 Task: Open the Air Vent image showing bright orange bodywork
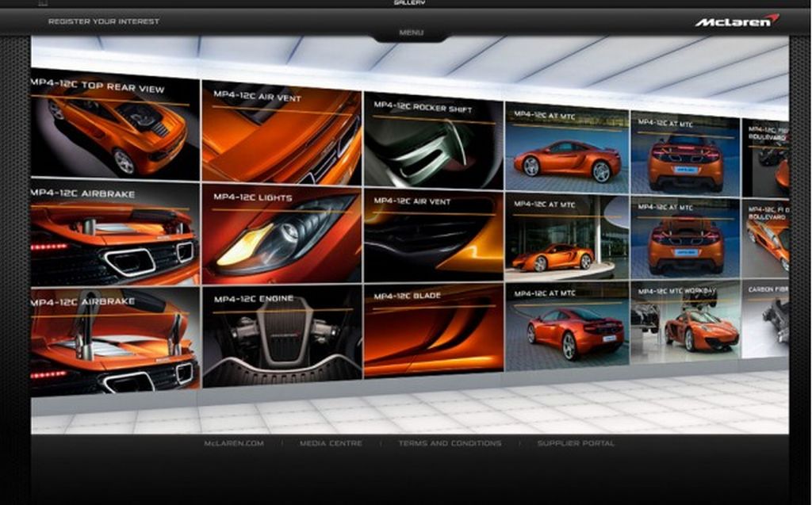(x=282, y=132)
